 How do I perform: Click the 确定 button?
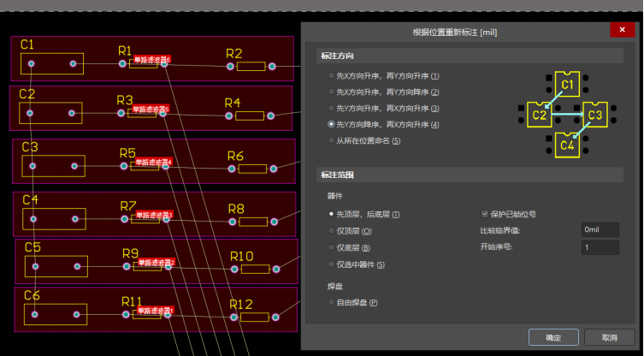click(x=553, y=337)
